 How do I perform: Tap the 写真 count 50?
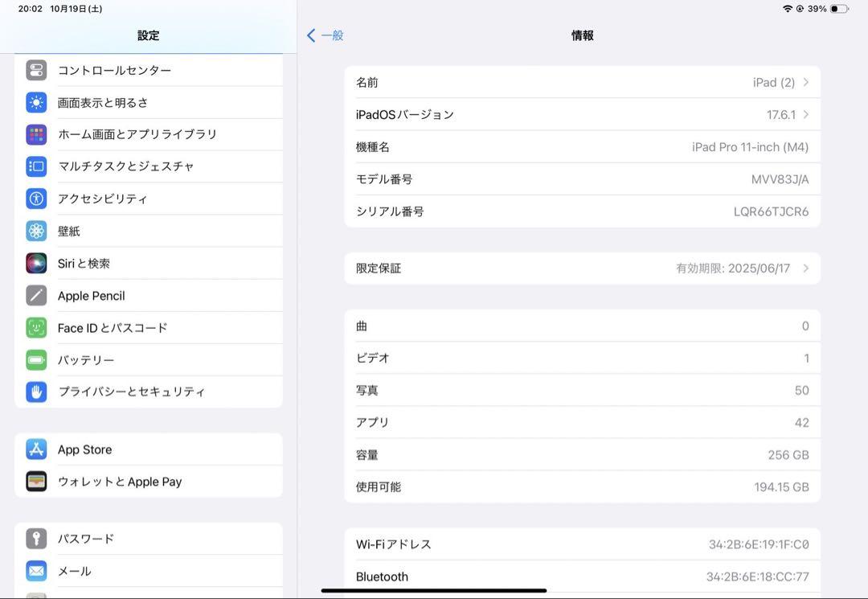click(801, 390)
